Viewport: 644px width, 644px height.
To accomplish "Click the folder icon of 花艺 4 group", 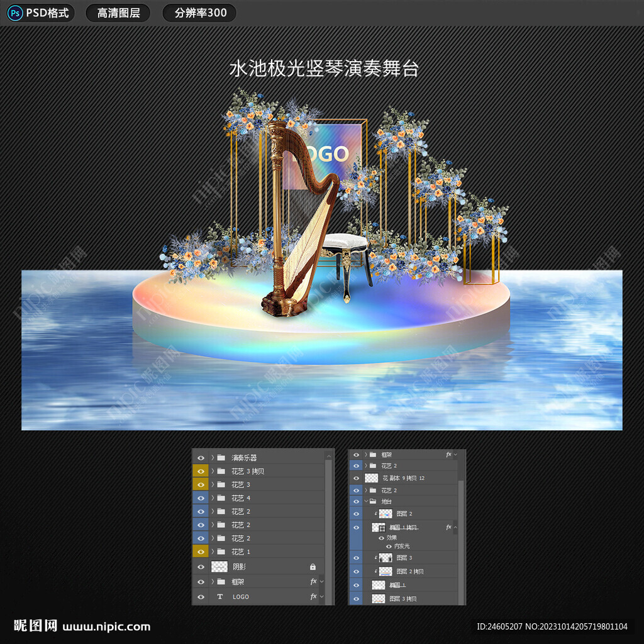I will click(x=221, y=498).
